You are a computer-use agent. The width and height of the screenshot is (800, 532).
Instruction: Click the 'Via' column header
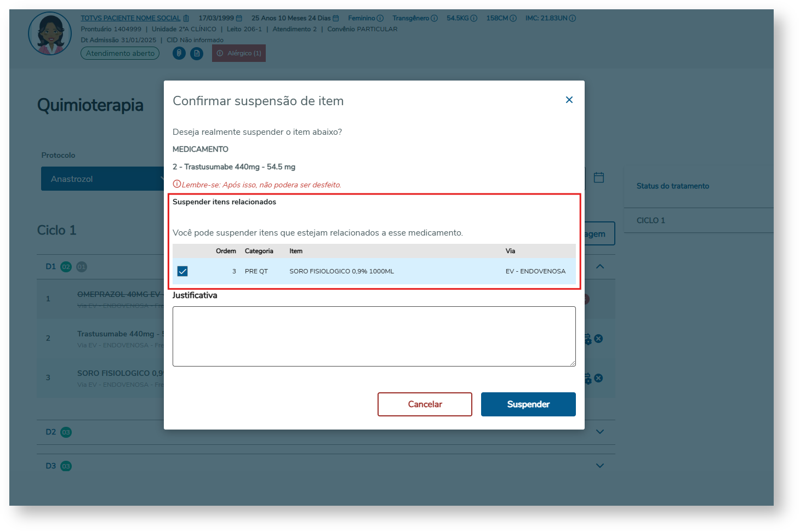pyautogui.click(x=510, y=251)
